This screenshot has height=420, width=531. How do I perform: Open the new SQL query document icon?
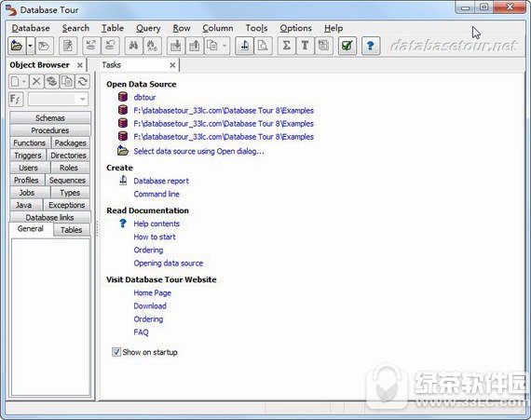tap(68, 46)
